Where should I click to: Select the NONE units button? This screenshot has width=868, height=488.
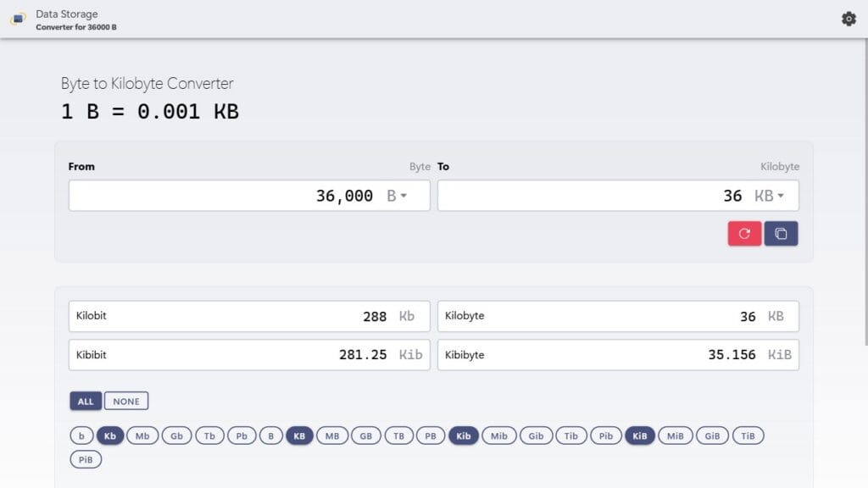[x=126, y=401]
